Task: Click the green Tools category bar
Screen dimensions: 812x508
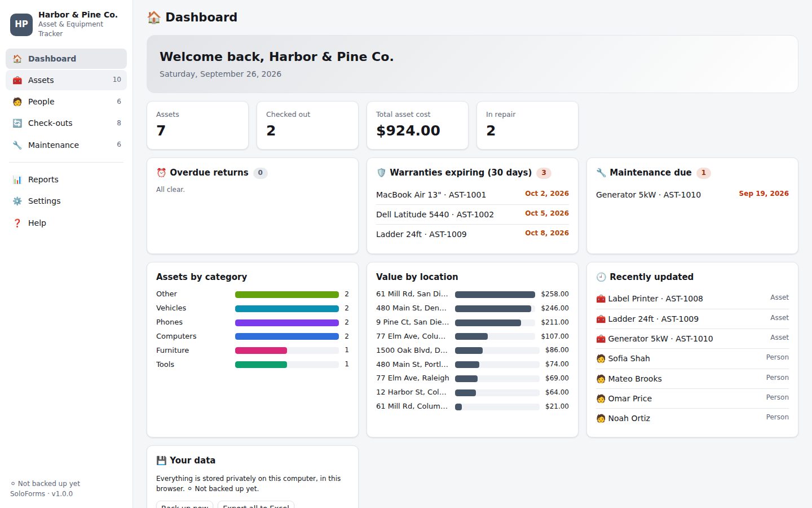Action: click(261, 365)
